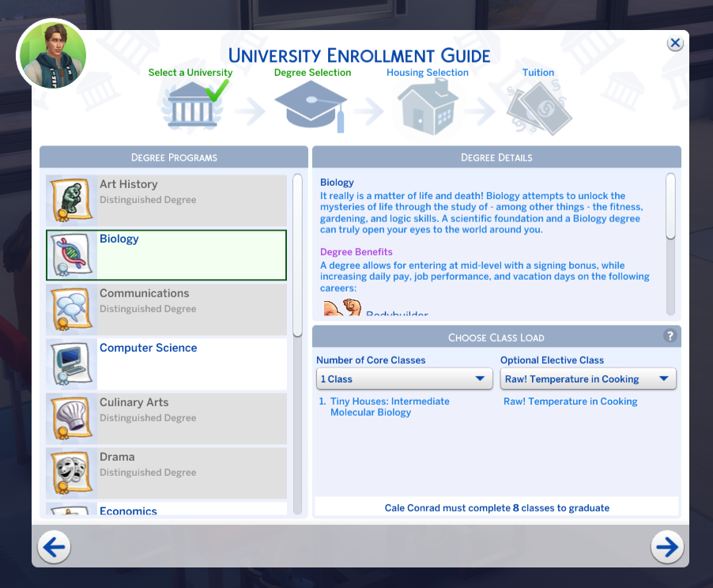
Task: Click the 'Choose Class Load' header text
Action: click(496, 337)
